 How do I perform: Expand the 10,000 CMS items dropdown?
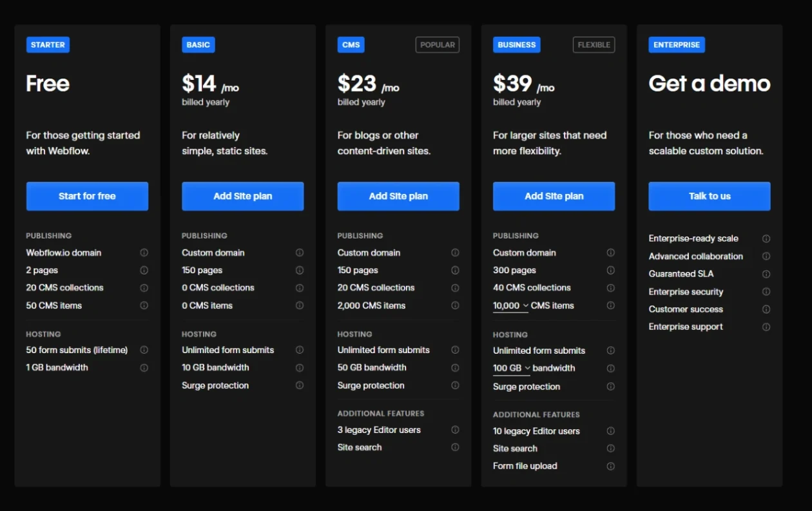[511, 306]
